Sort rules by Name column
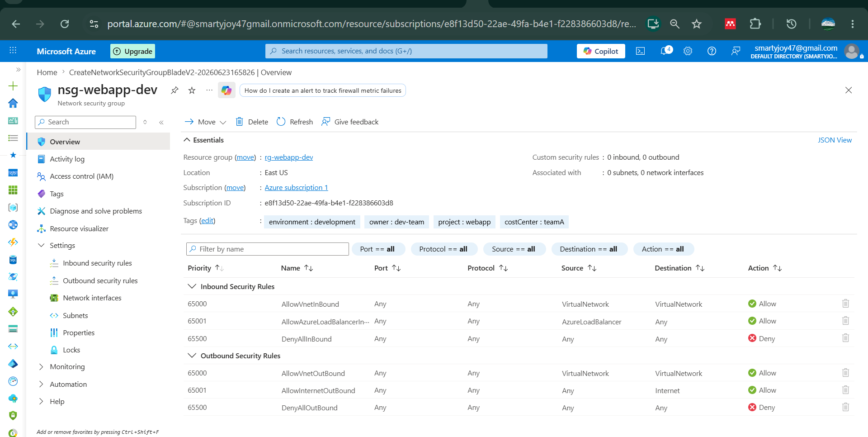 click(297, 268)
